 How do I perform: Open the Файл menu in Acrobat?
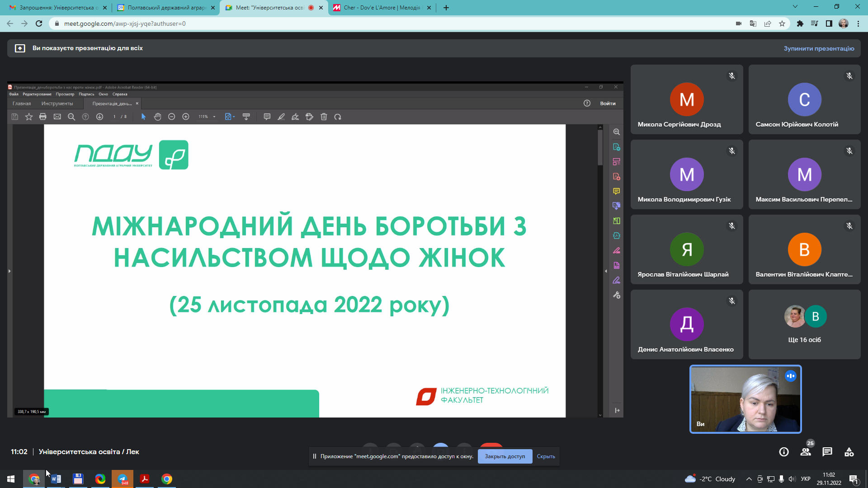pos(14,94)
